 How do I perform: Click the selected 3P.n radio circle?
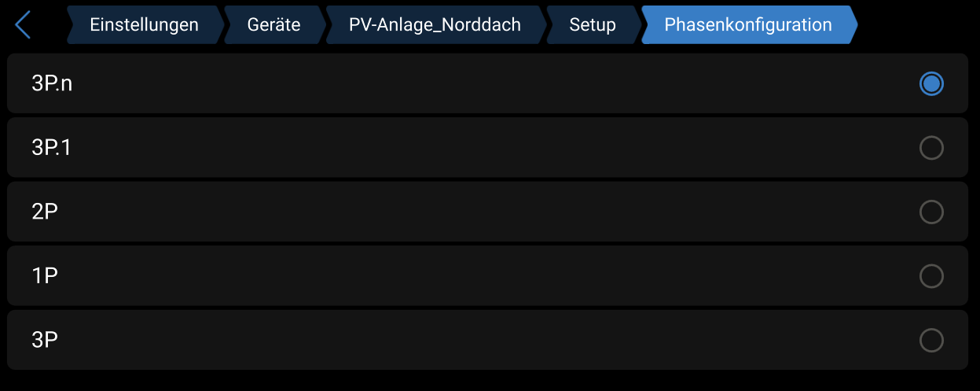pyautogui.click(x=931, y=84)
